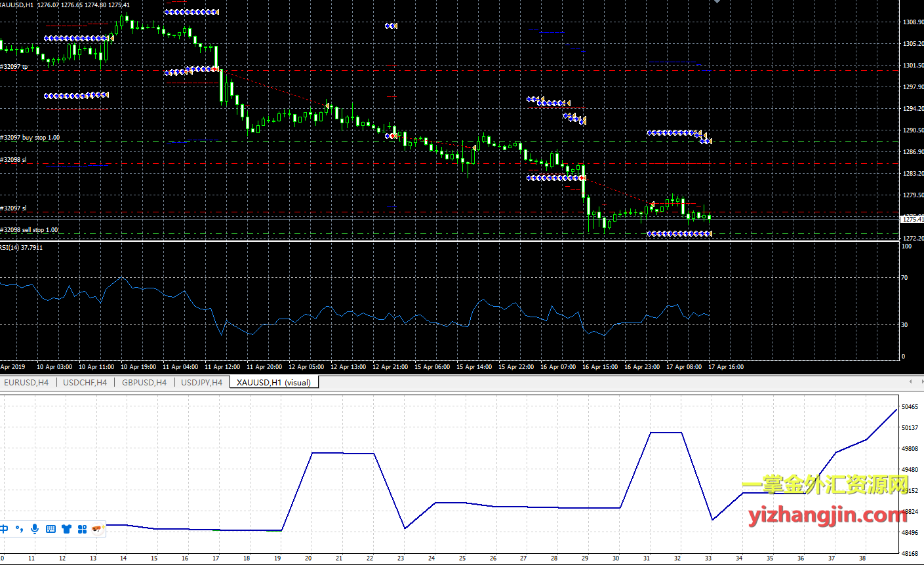Click the current price 1275.41 marker

coord(912,219)
